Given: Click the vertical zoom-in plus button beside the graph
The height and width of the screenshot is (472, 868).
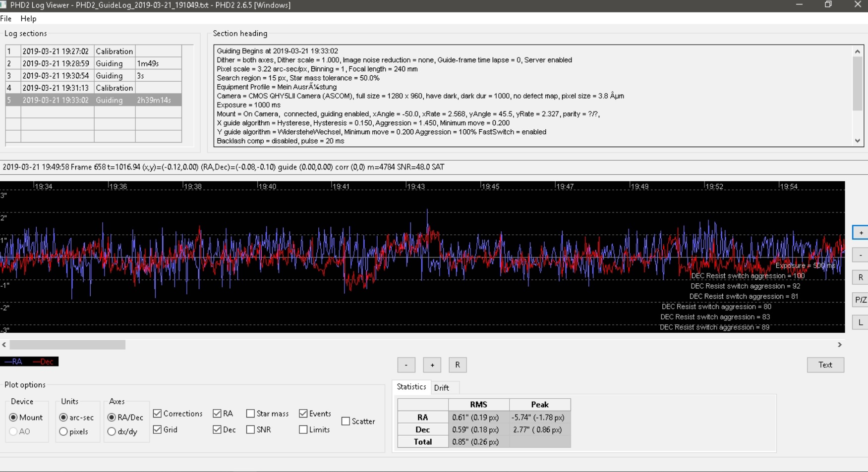Looking at the screenshot, I should click(861, 232).
